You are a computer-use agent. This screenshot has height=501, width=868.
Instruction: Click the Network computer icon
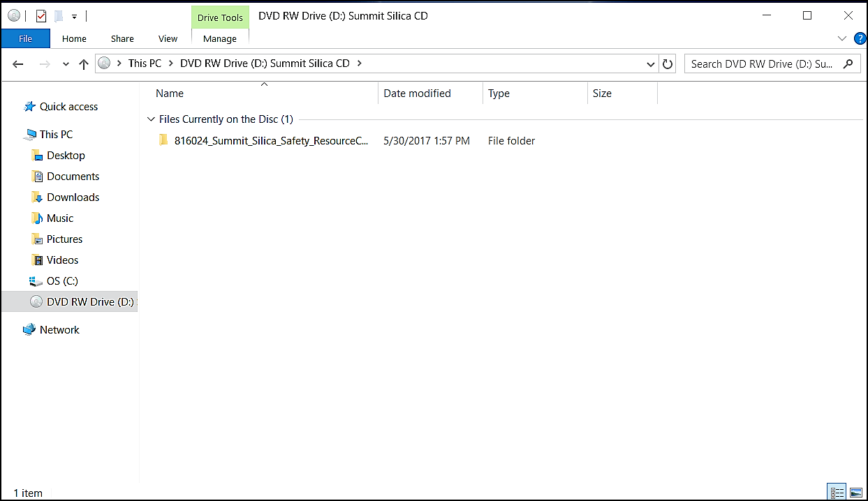pyautogui.click(x=29, y=329)
